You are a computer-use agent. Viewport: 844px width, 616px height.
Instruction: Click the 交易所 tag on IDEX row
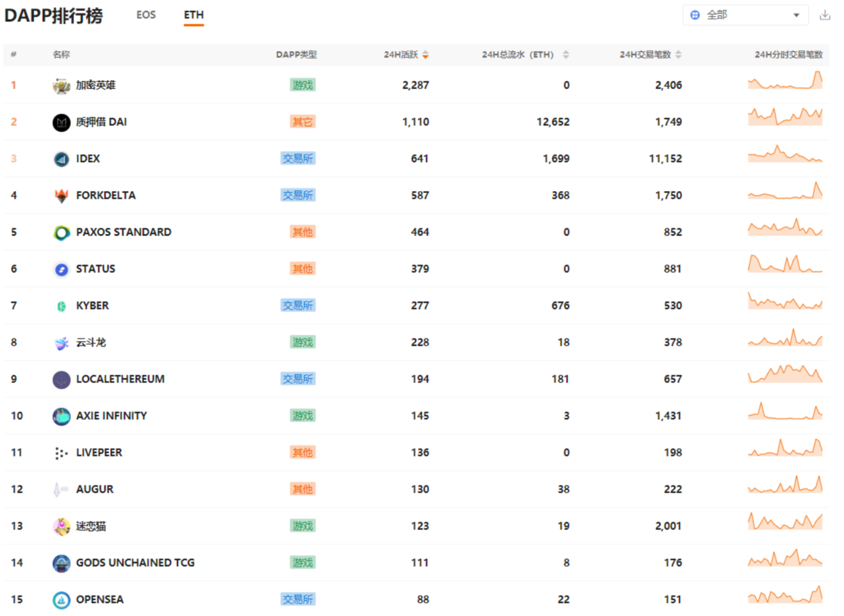click(298, 158)
